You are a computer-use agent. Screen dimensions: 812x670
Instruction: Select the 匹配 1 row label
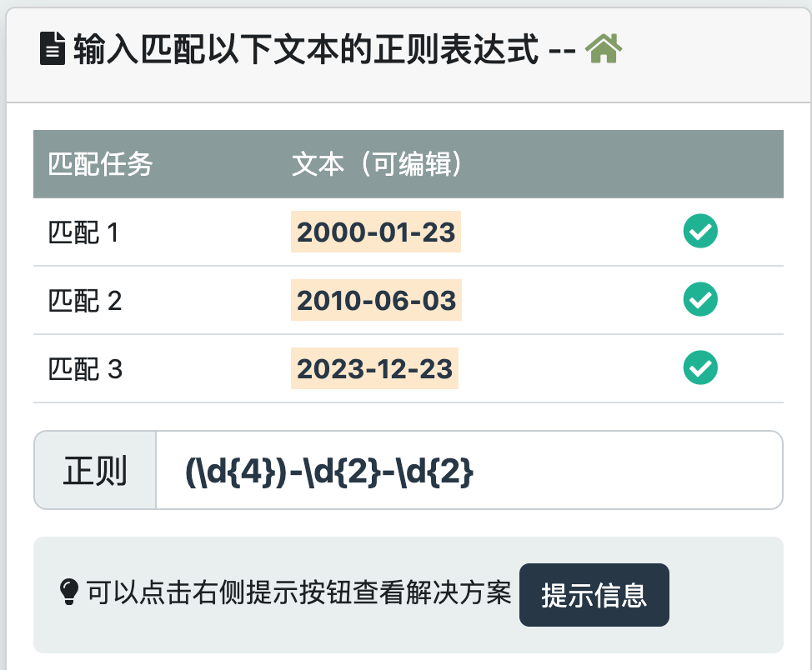83,232
